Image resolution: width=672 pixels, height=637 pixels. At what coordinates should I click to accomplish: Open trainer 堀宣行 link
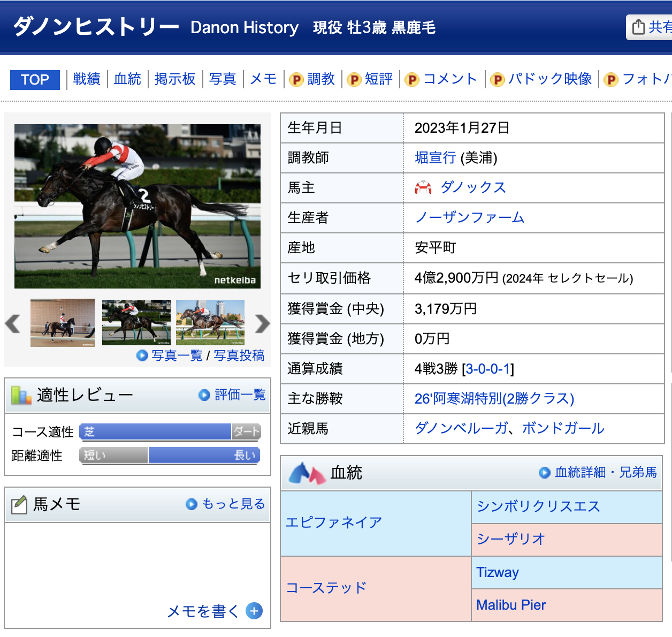click(x=436, y=157)
